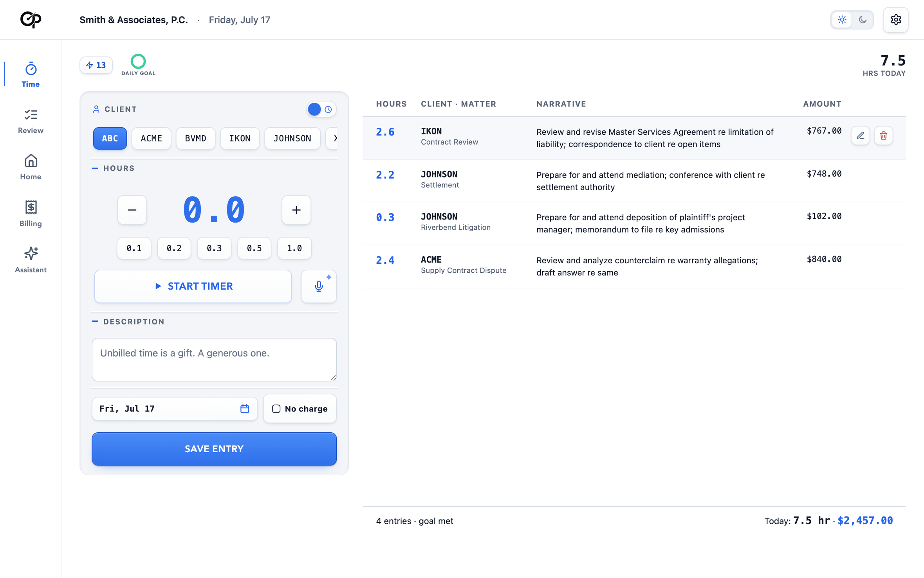
Task: Click the 2.6 hours value
Action: point(385,132)
